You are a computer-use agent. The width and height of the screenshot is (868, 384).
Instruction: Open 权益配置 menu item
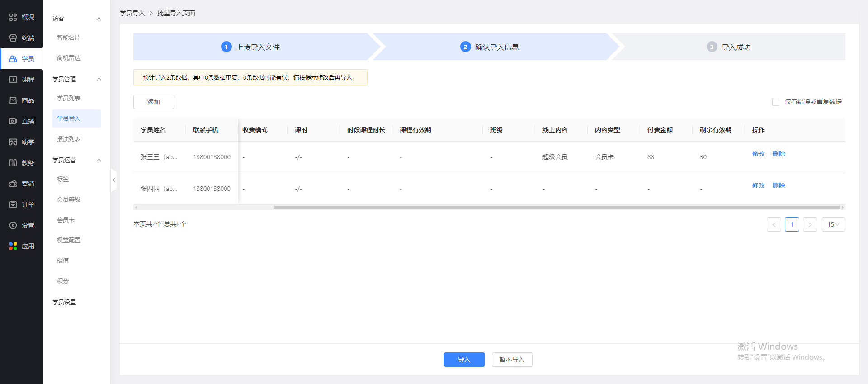coord(69,240)
